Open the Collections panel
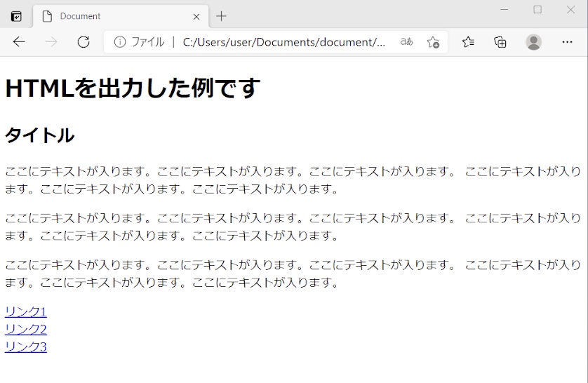The height and width of the screenshot is (383, 588). pos(500,42)
